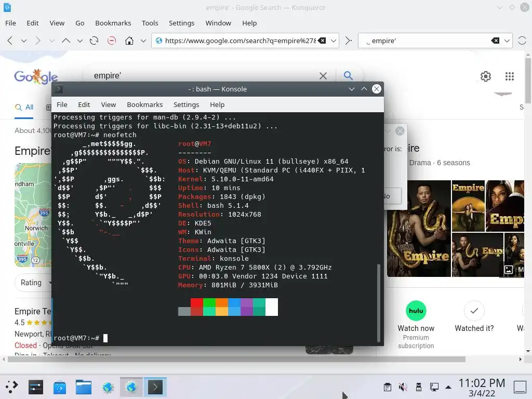Open the Rating filter dropdown
The height and width of the screenshot is (399, 532).
[34, 283]
